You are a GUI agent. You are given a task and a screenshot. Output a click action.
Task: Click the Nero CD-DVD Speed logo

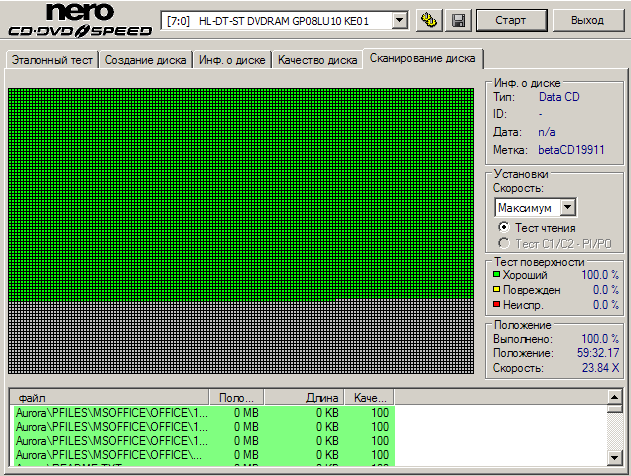coord(80,19)
